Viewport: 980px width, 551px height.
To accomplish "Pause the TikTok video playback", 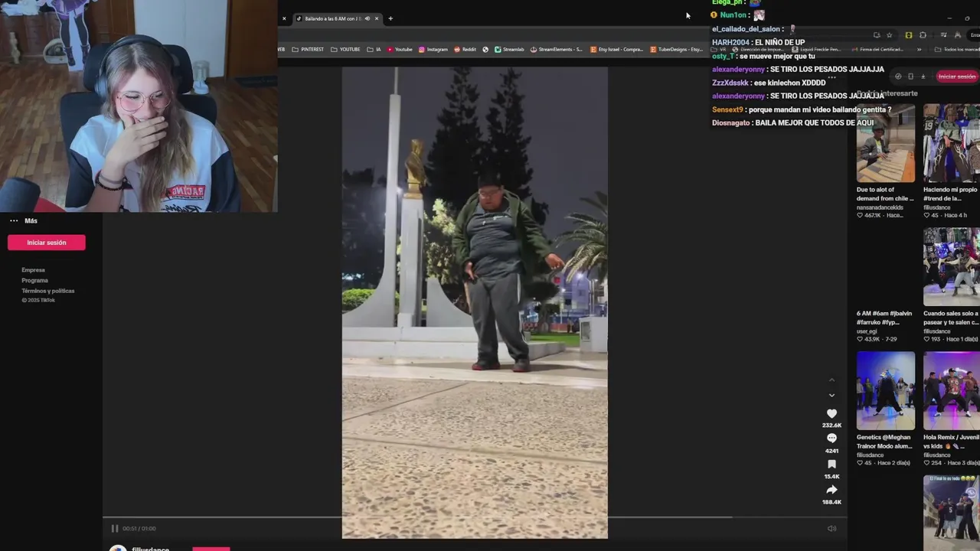I will click(115, 528).
